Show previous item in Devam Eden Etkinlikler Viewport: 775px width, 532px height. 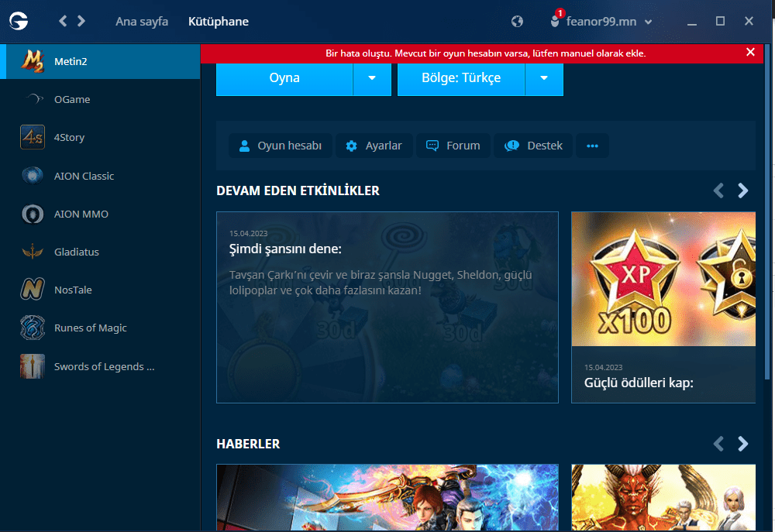point(718,190)
